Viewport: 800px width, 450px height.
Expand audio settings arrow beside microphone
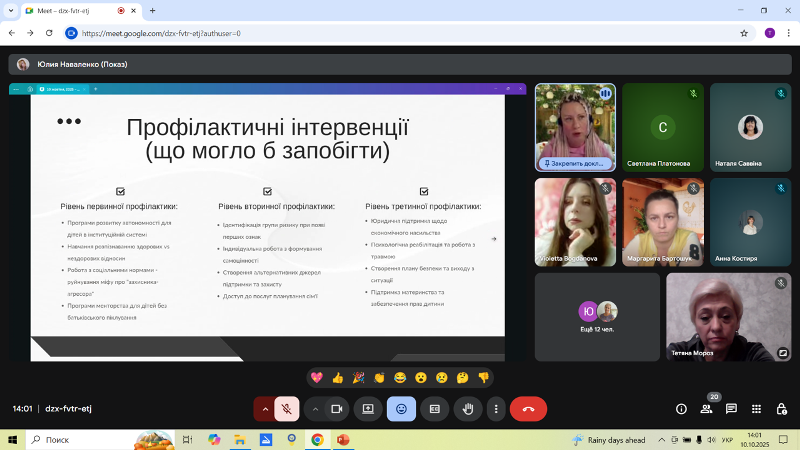(x=264, y=409)
